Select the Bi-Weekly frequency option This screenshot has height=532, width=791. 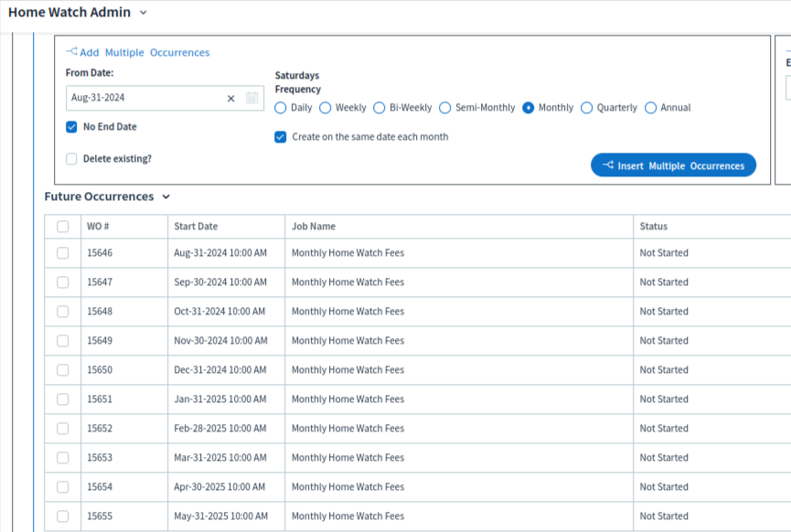coord(379,108)
